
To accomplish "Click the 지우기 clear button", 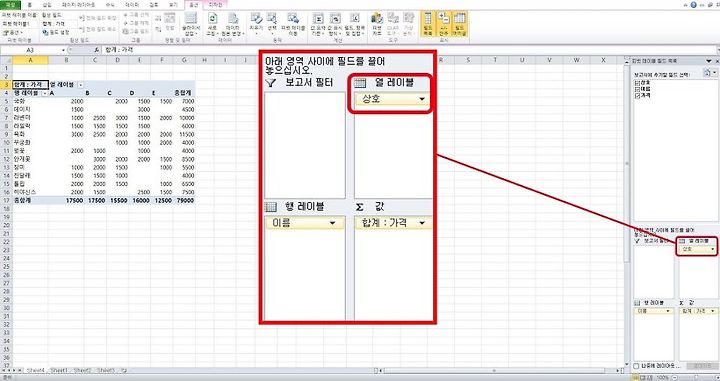I will click(256, 24).
